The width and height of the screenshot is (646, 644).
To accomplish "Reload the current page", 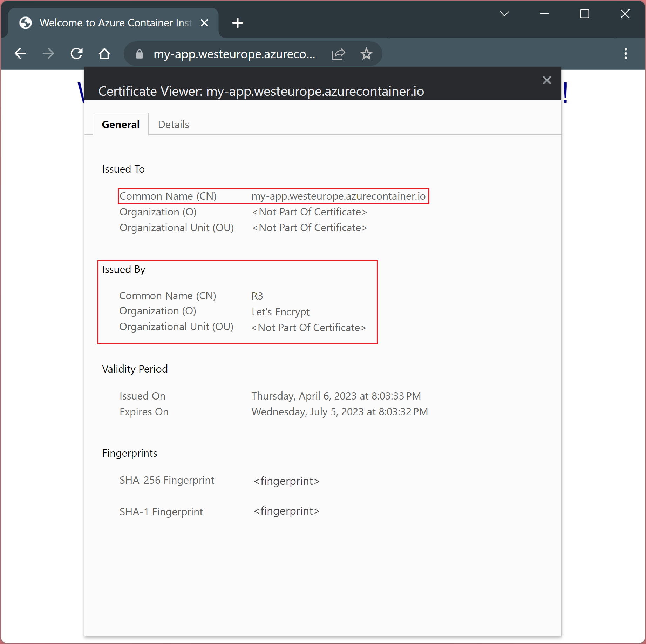I will pos(76,54).
